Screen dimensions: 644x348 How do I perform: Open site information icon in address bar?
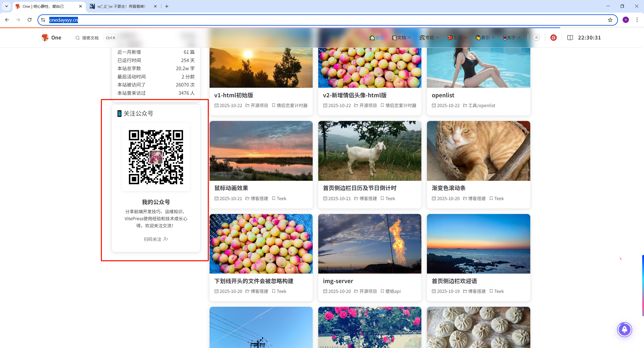pyautogui.click(x=43, y=20)
